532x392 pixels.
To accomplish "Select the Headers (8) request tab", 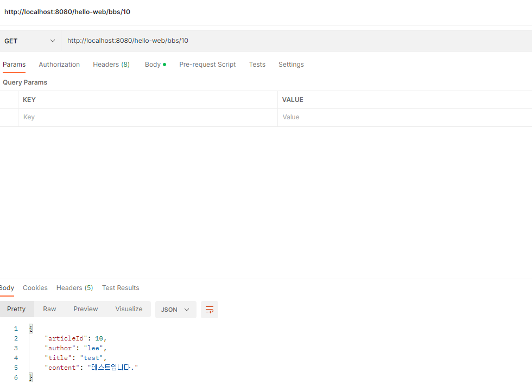I will [x=111, y=65].
